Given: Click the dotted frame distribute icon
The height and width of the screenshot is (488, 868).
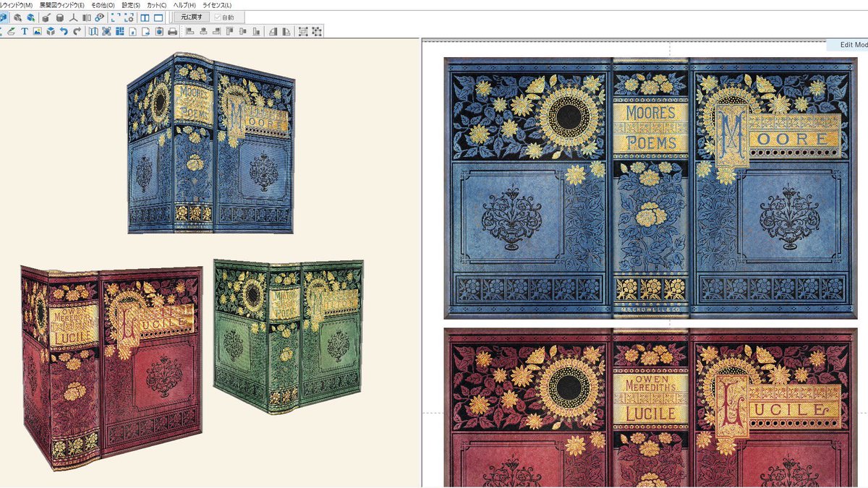Looking at the screenshot, I should point(316,31).
